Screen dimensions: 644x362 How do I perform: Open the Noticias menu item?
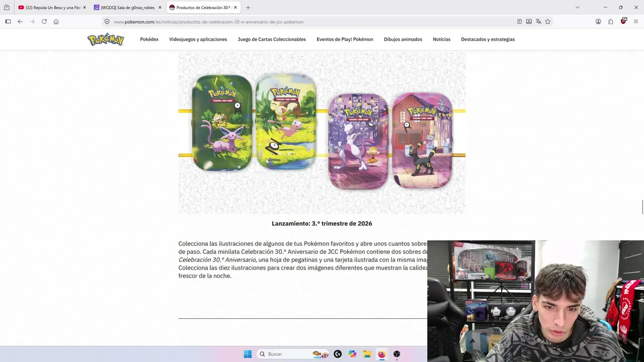tap(442, 39)
